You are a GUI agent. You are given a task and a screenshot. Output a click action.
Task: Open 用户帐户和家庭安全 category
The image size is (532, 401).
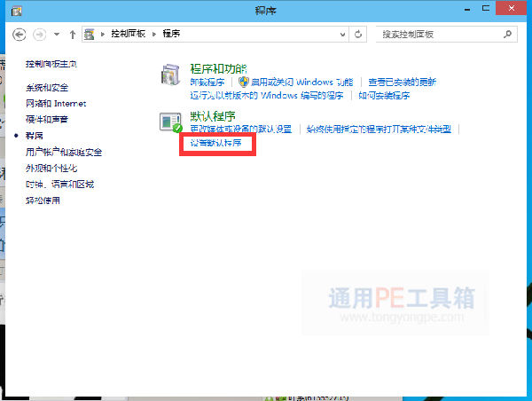pos(64,152)
